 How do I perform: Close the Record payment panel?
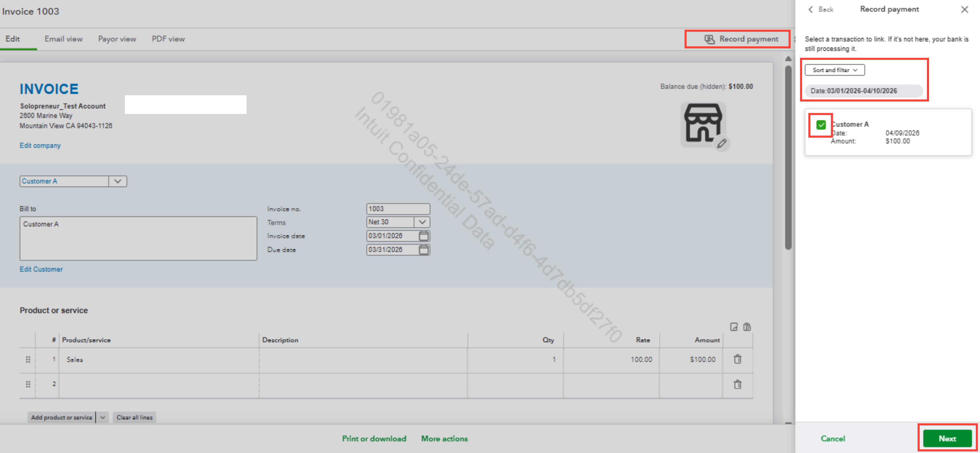click(964, 10)
